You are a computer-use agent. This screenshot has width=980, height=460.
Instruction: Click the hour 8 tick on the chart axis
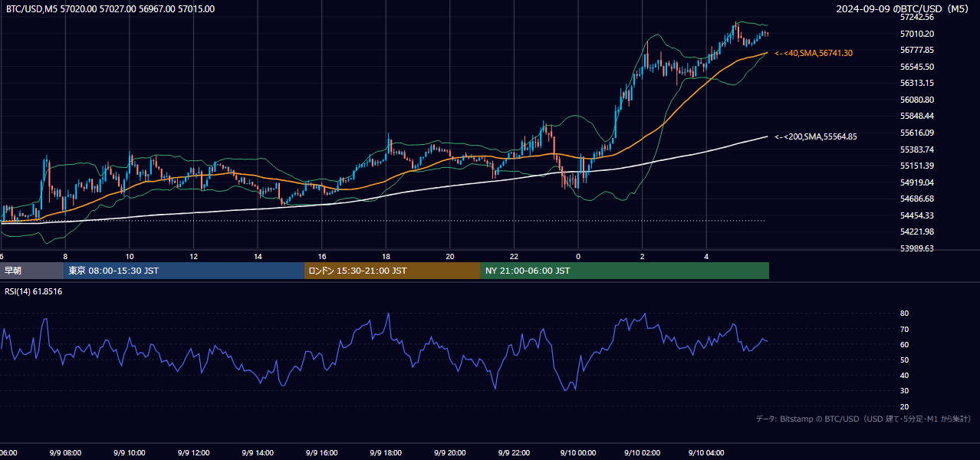click(x=65, y=256)
